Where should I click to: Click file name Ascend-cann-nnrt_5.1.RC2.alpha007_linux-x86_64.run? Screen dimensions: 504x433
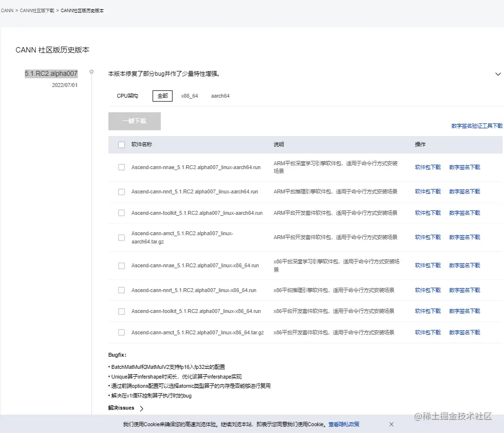193,290
